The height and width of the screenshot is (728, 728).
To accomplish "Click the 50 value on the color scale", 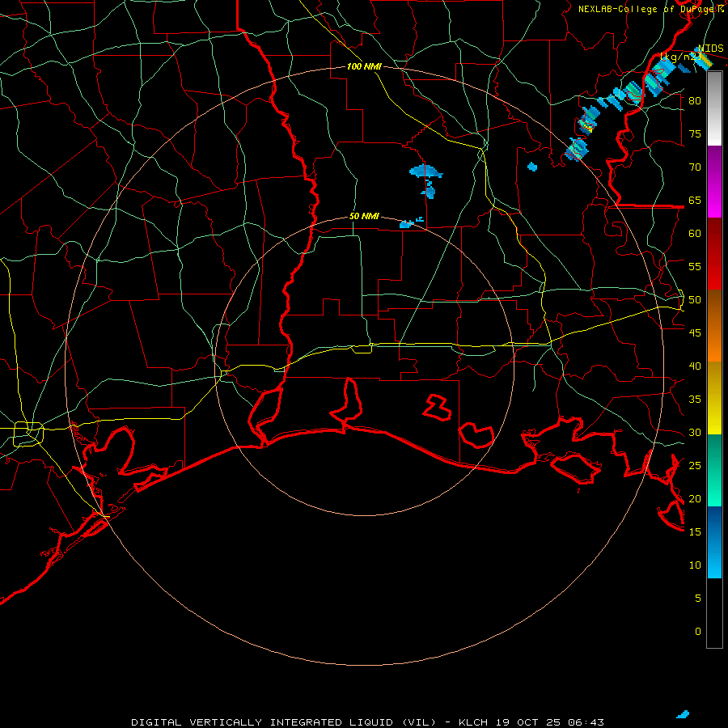I will [695, 300].
